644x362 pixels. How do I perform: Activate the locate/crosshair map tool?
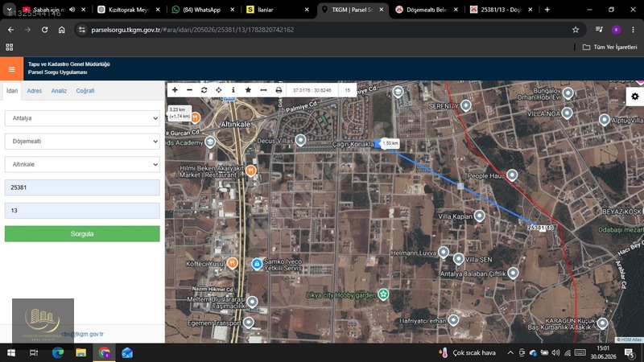tap(218, 90)
